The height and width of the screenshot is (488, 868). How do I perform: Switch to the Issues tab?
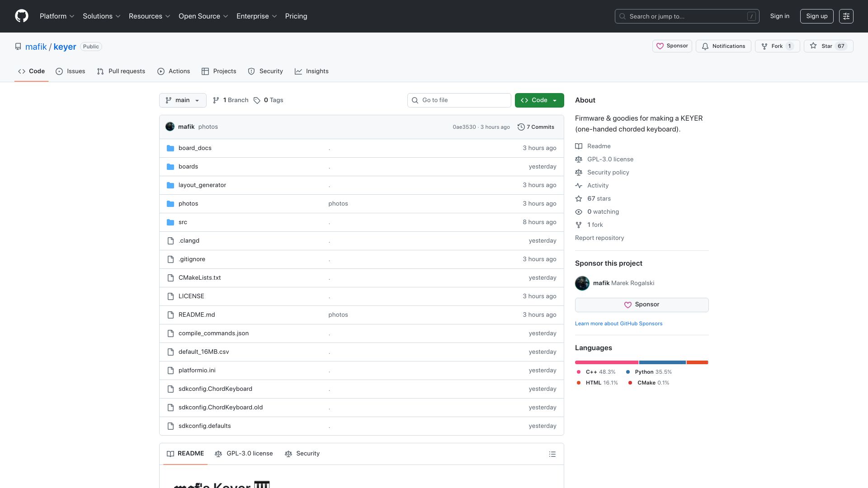coord(71,71)
